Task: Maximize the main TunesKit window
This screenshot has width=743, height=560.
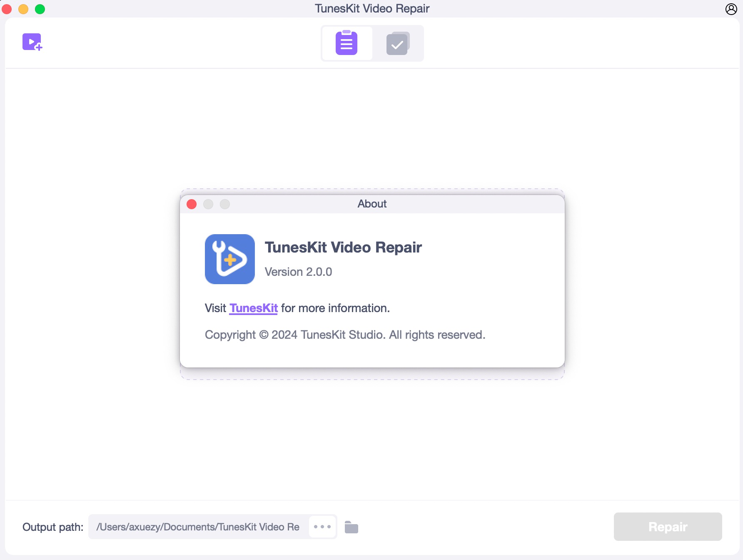Action: tap(40, 9)
